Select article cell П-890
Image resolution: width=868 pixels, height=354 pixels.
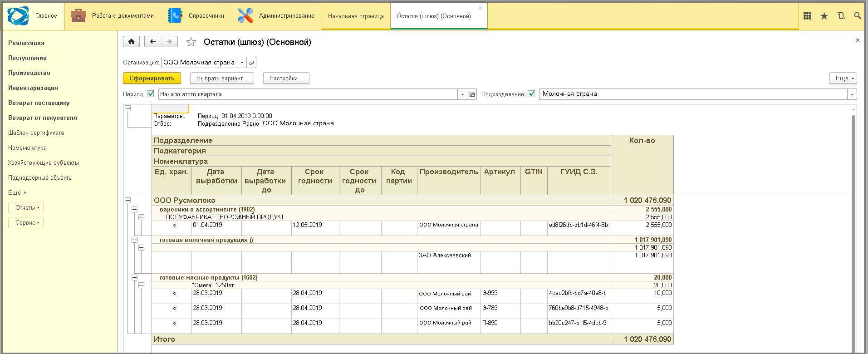point(500,326)
